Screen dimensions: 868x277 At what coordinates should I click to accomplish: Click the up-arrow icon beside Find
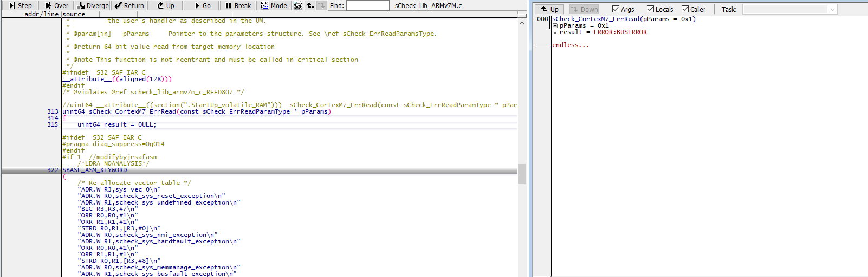coord(310,5)
